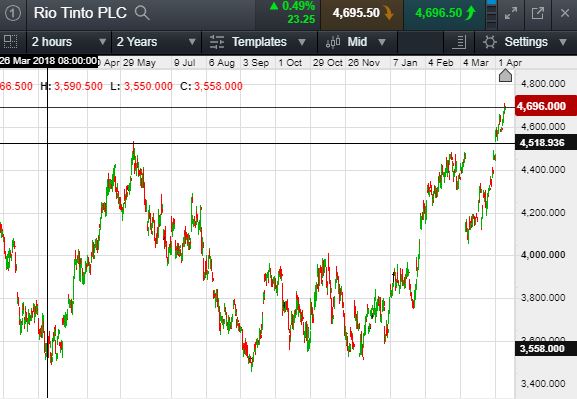Click the 4,696.50 buy price button

(x=444, y=14)
